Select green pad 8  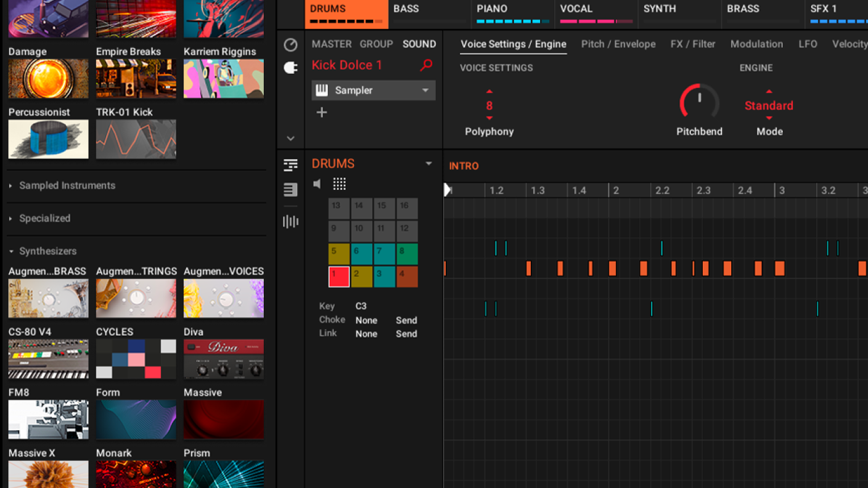coord(407,254)
